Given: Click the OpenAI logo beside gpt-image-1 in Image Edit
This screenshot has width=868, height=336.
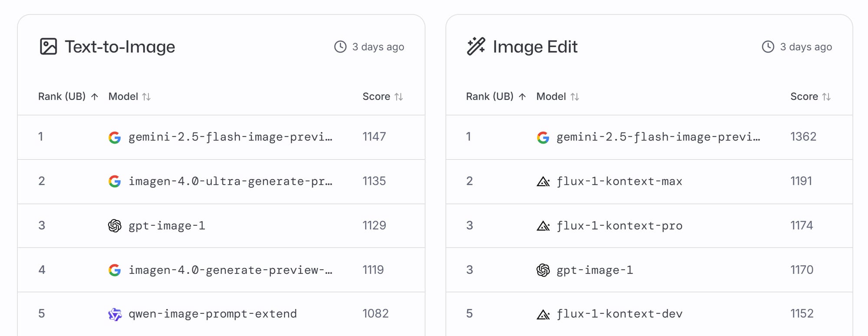Looking at the screenshot, I should [543, 270].
